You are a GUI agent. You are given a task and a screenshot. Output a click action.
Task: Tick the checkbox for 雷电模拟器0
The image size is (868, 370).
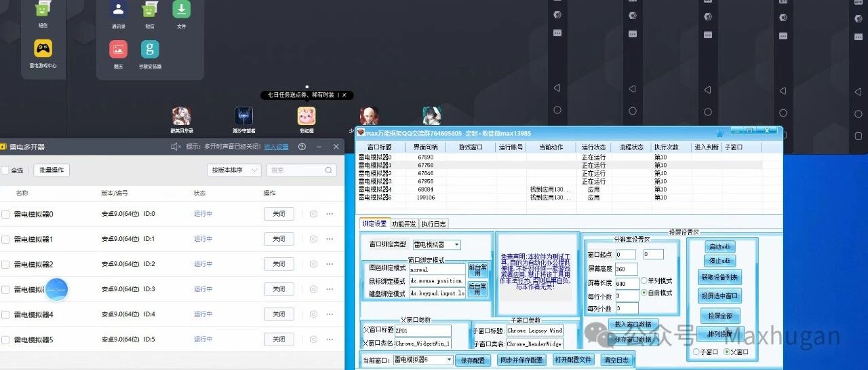pos(5,215)
